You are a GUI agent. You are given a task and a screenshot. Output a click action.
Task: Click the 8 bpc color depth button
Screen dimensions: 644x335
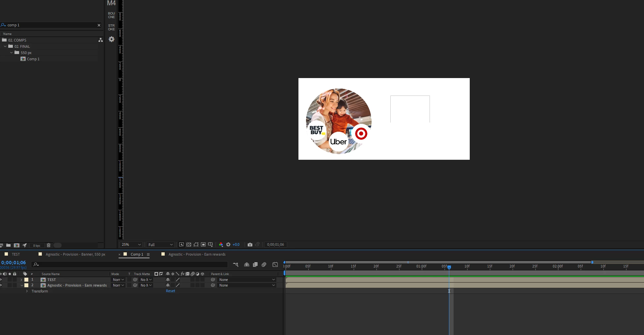tap(37, 245)
